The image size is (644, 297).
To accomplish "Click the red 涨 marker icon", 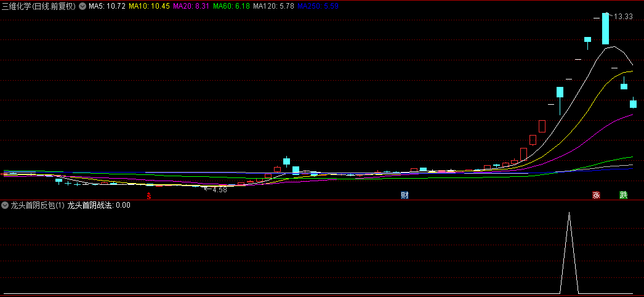I will tap(596, 195).
